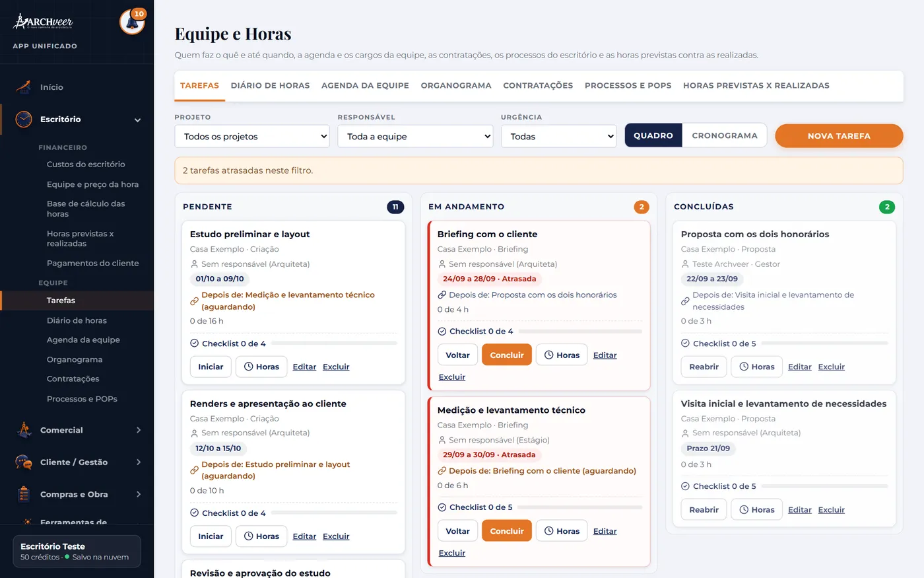Viewport: 924px width, 578px height.
Task: Click the Início sidebar icon
Action: [24, 87]
